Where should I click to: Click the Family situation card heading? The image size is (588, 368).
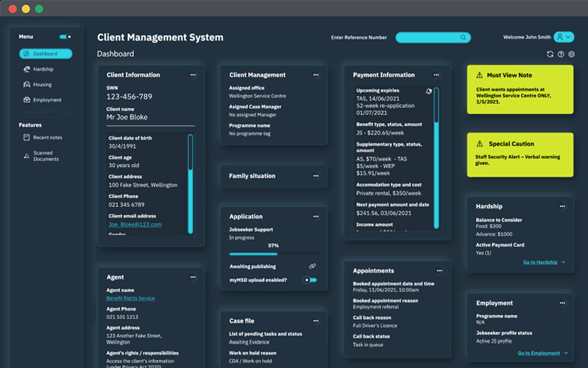[252, 176]
